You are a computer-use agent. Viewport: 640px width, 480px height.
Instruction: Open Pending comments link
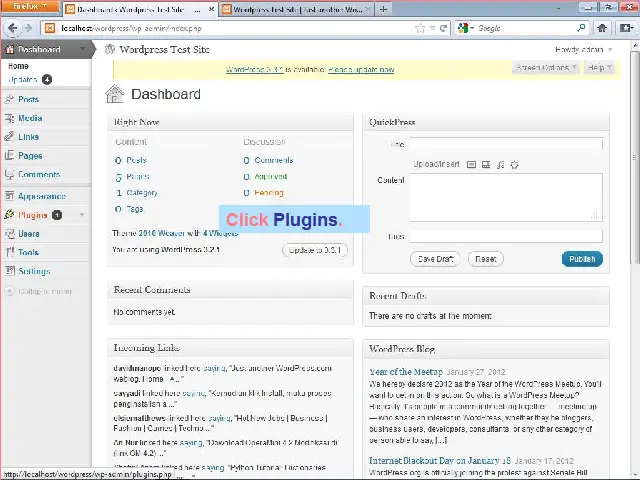pyautogui.click(x=269, y=193)
